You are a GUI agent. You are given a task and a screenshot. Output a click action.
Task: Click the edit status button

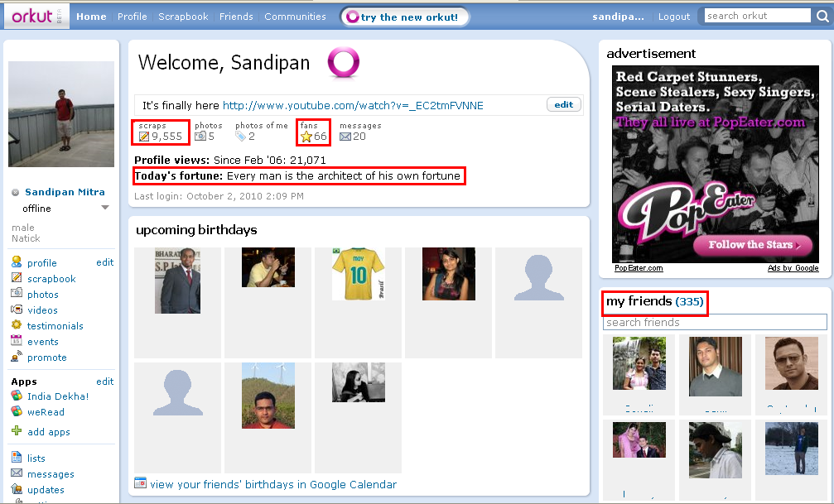[x=564, y=104]
